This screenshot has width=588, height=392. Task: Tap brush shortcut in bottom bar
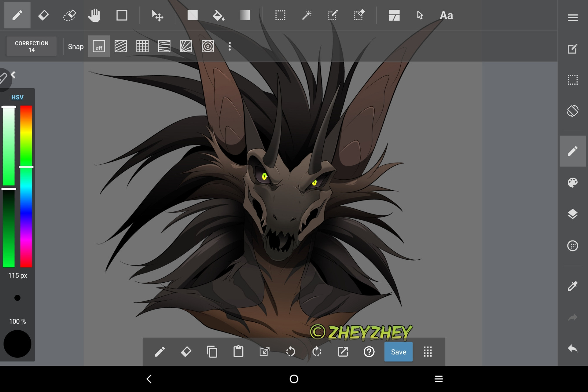pyautogui.click(x=160, y=352)
